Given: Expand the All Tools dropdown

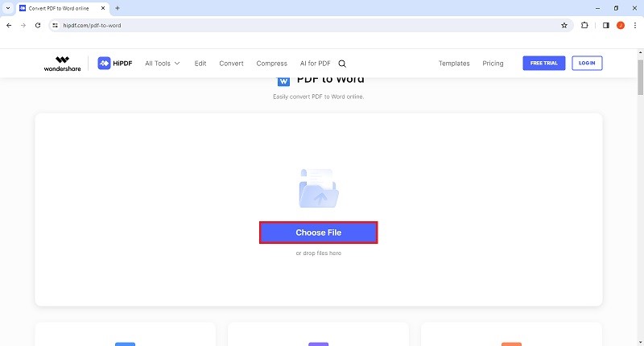Looking at the screenshot, I should click(163, 64).
